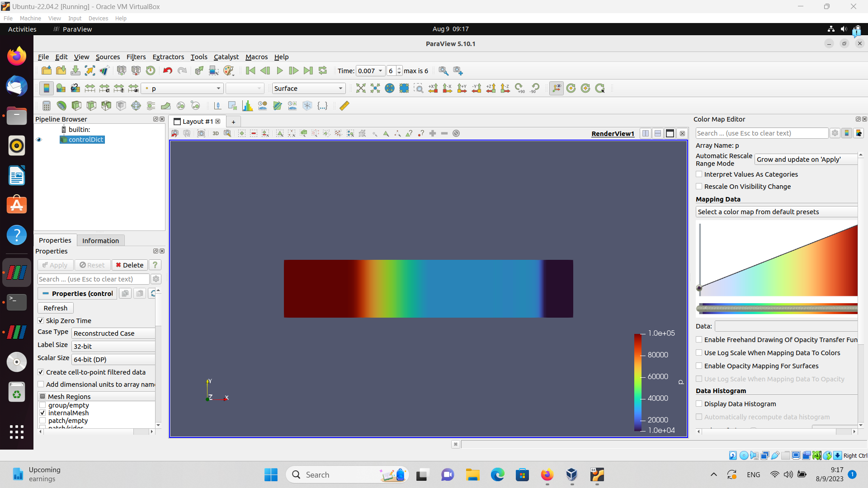Apply the Contour filter
The height and width of the screenshot is (488, 868).
click(x=61, y=106)
